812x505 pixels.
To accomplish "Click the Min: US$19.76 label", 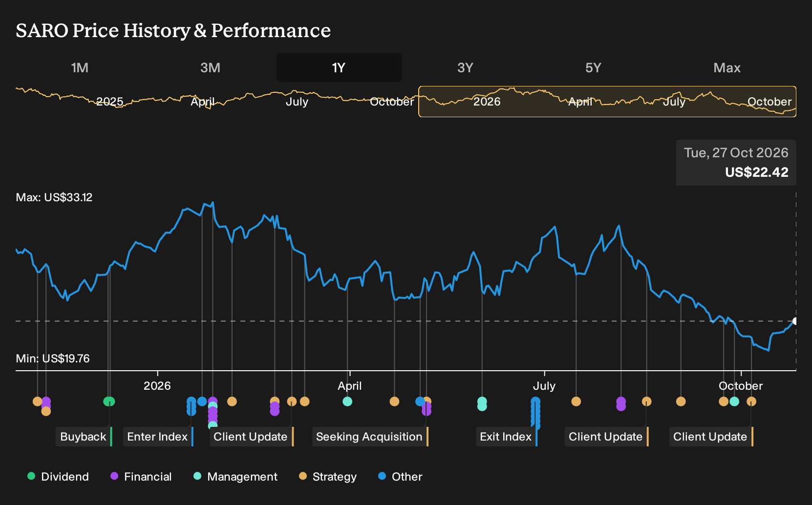I will (x=53, y=358).
